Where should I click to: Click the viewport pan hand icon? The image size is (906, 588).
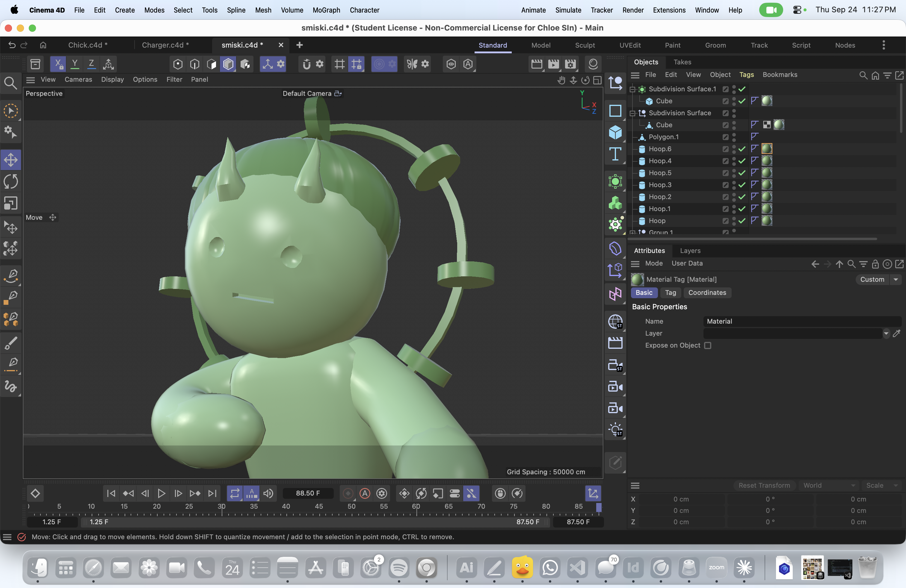point(561,80)
